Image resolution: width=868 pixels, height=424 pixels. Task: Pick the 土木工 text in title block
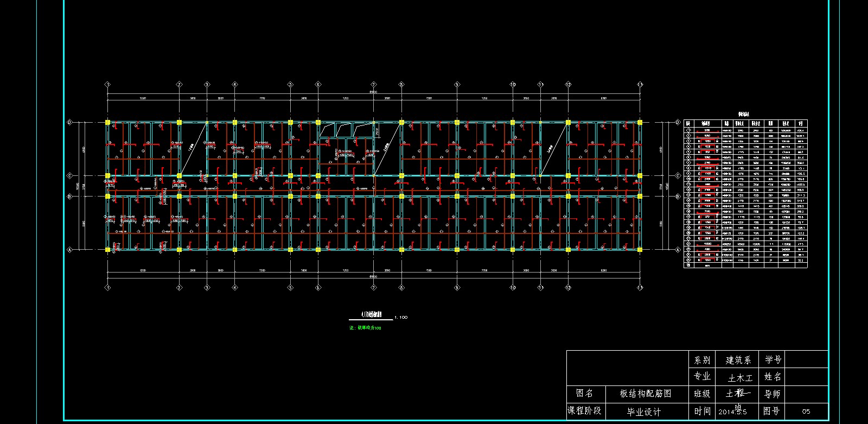click(740, 377)
